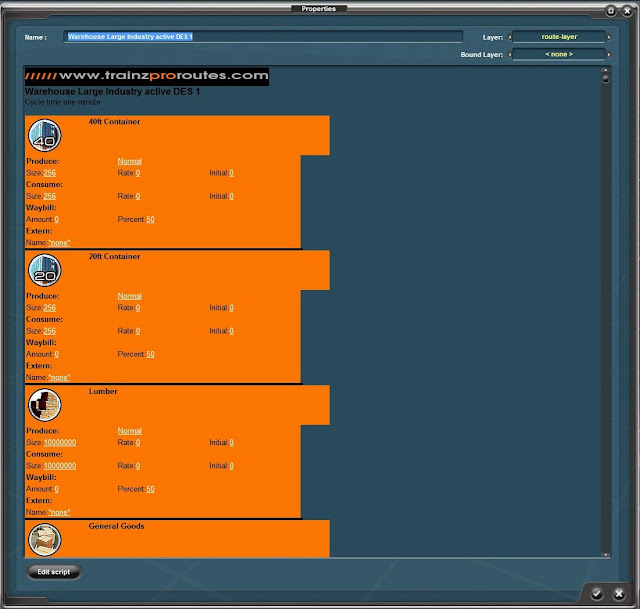Edit 20ft Container Consume Initial value
Screen dimensions: 640x609
coord(231,331)
